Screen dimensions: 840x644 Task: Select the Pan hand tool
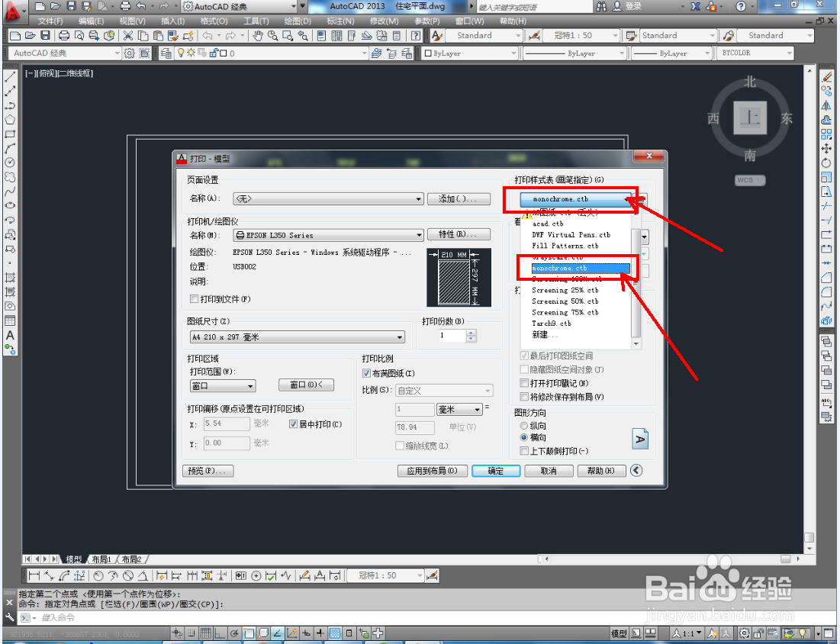coord(258,36)
